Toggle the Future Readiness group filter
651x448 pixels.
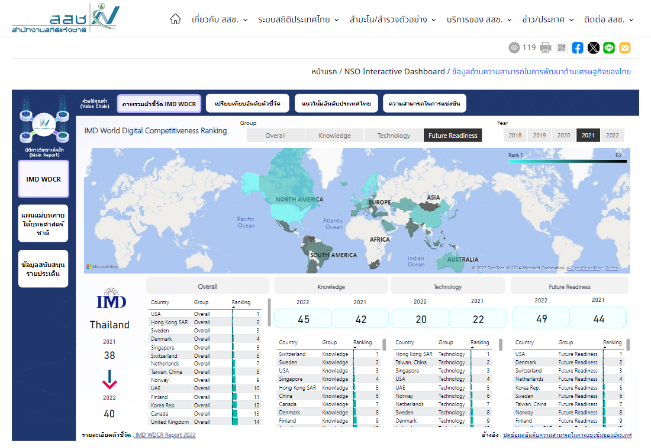[x=453, y=135]
